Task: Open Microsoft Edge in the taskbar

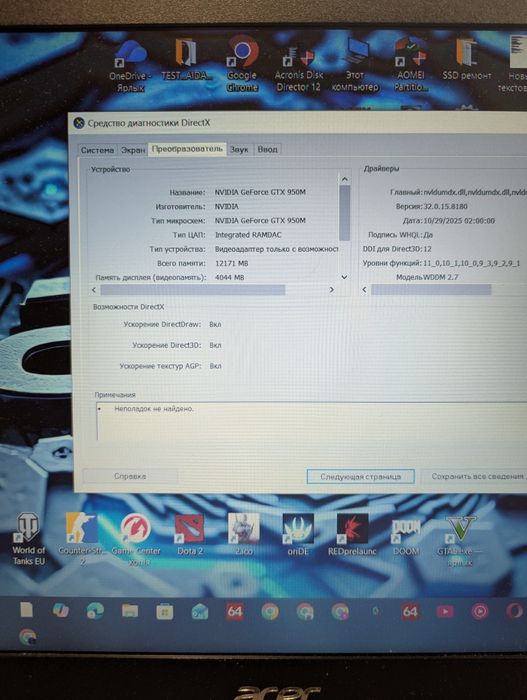Action: coord(95,611)
